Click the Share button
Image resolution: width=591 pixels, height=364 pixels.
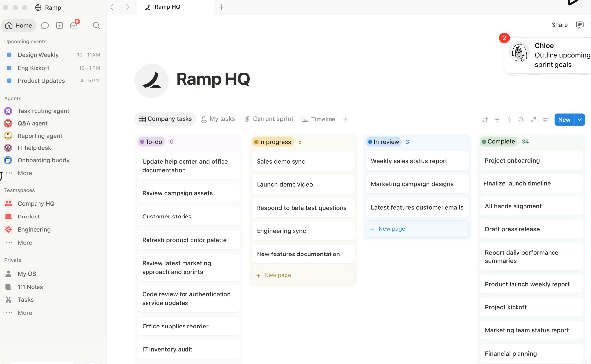click(559, 25)
